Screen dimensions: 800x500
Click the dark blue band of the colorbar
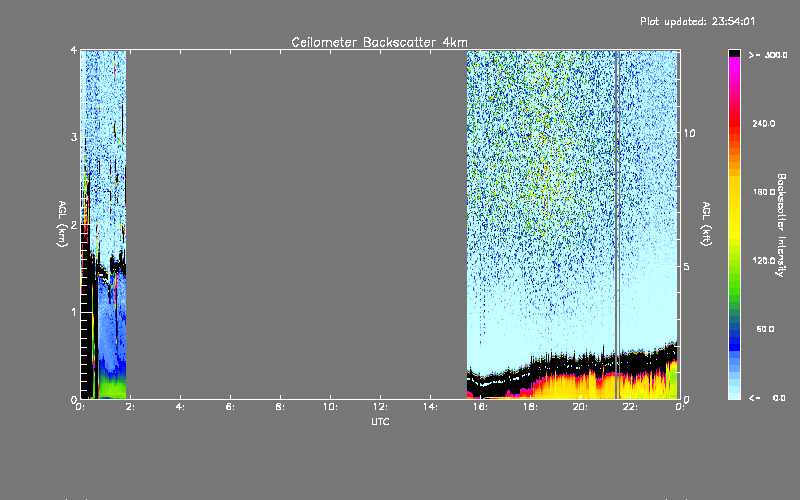(734, 339)
